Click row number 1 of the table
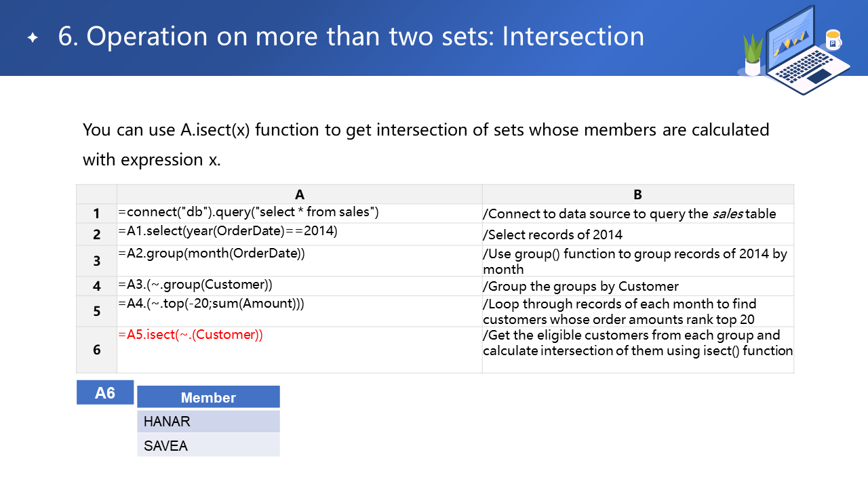 click(96, 213)
